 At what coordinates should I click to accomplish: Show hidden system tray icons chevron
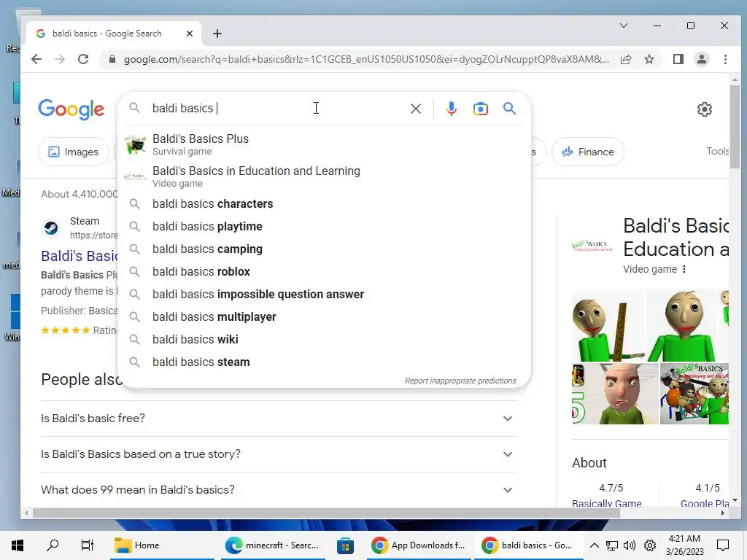594,545
